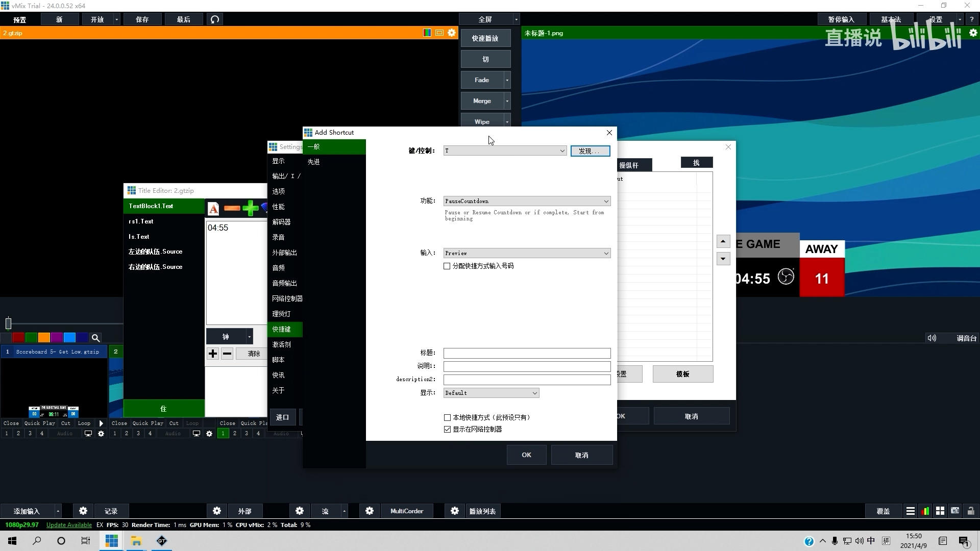Click the 发现... button
Image resolution: width=980 pixels, height=551 pixels.
590,151
